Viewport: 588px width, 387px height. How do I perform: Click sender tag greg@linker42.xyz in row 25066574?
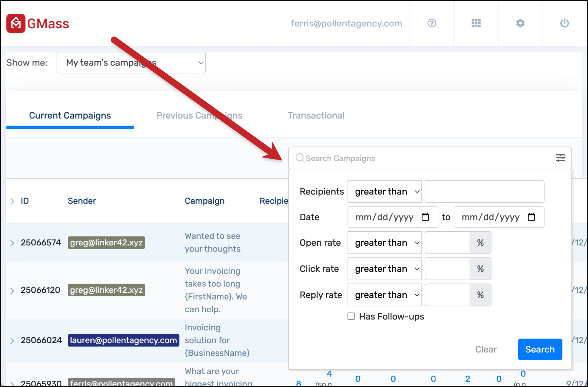tap(106, 242)
